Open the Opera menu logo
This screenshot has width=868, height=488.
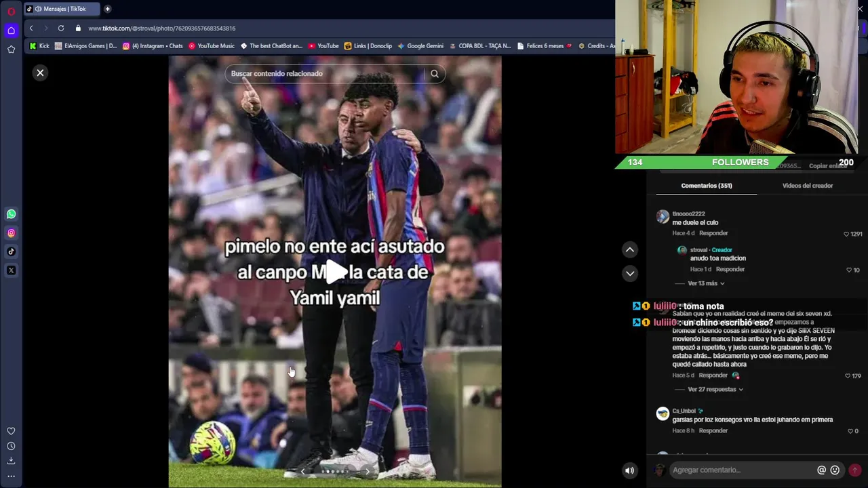pyautogui.click(x=11, y=12)
